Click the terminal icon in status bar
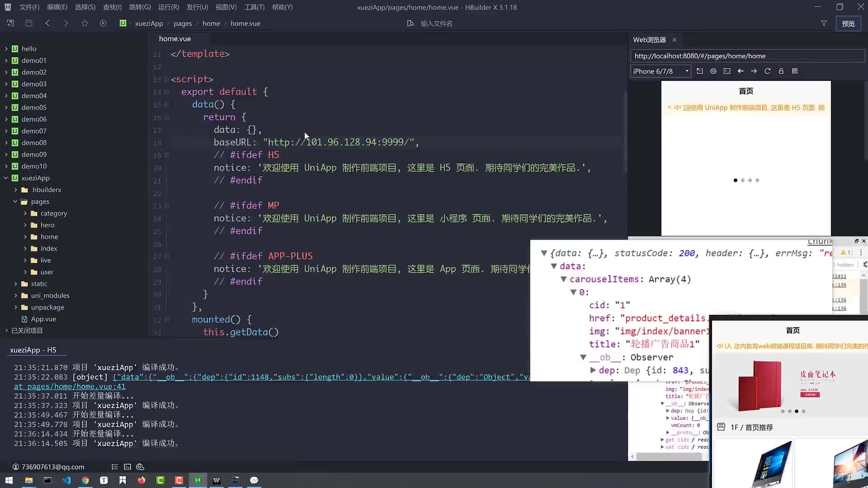Image resolution: width=868 pixels, height=488 pixels. tap(127, 467)
